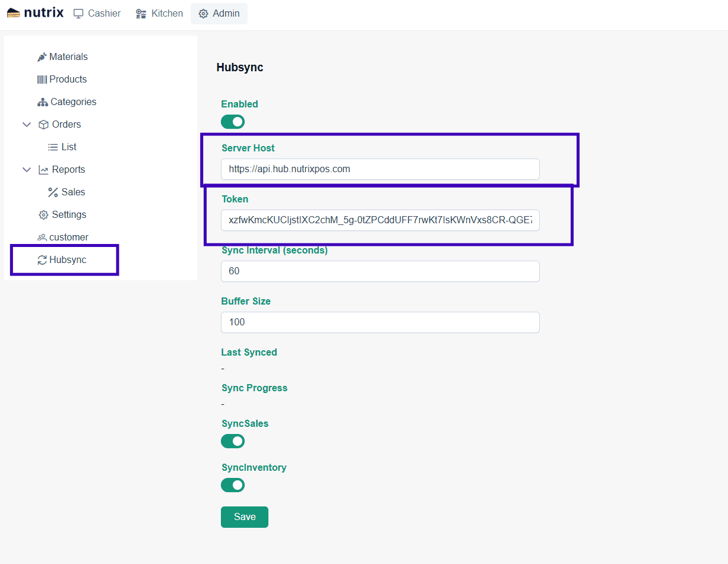Collapse the Reports section chevron

(x=26, y=169)
